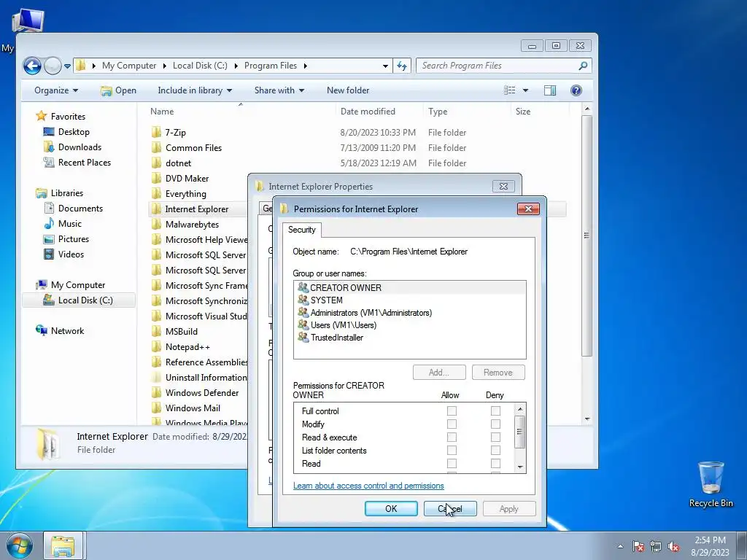Screen dimensions: 747x560
Task: Click Cancel in the Permissions dialog
Action: point(450,508)
